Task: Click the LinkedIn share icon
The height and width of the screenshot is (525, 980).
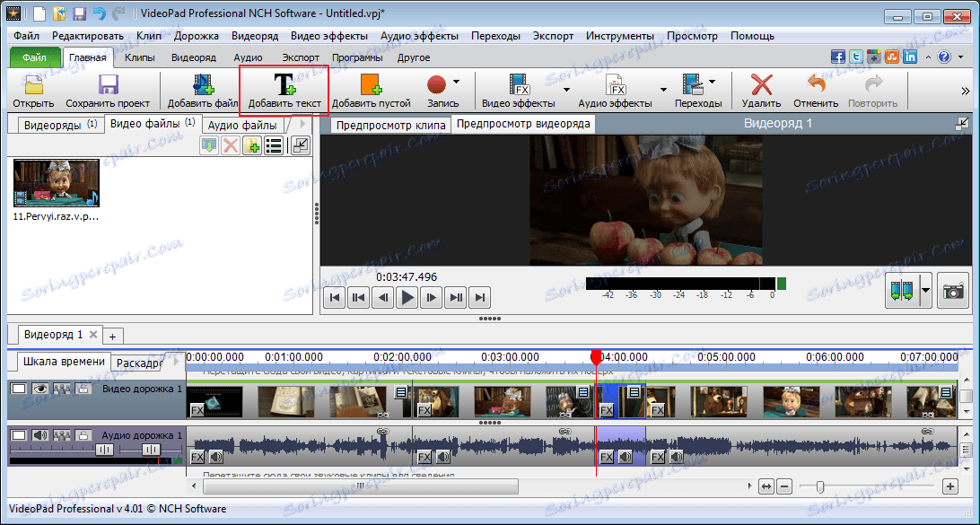Action: coord(910,57)
